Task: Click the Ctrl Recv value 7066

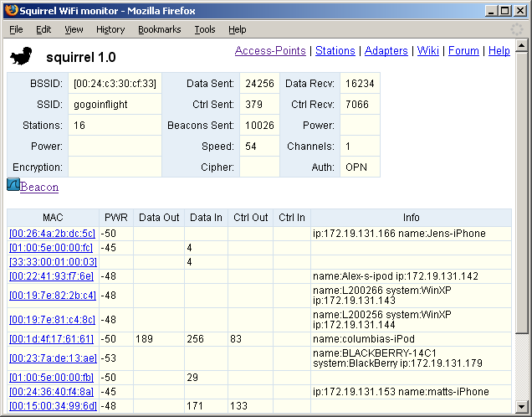Action: [357, 105]
